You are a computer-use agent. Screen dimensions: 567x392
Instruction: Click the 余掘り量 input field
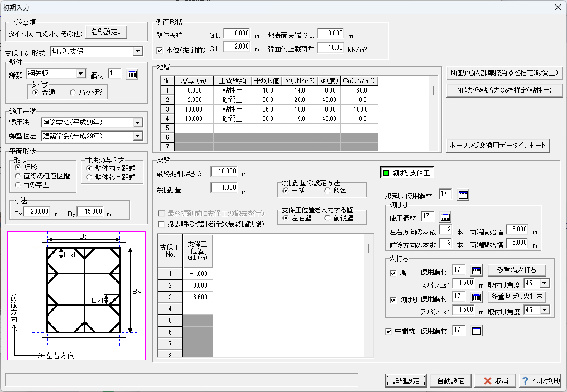(x=224, y=187)
